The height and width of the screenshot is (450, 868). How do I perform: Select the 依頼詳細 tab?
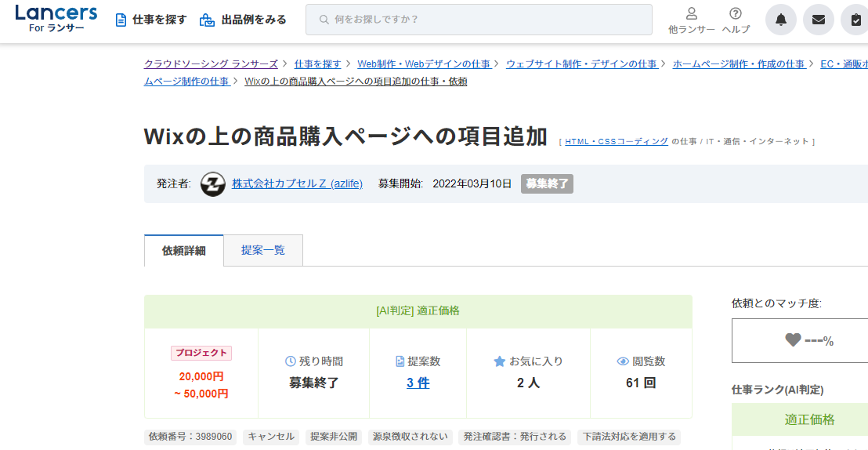point(184,251)
